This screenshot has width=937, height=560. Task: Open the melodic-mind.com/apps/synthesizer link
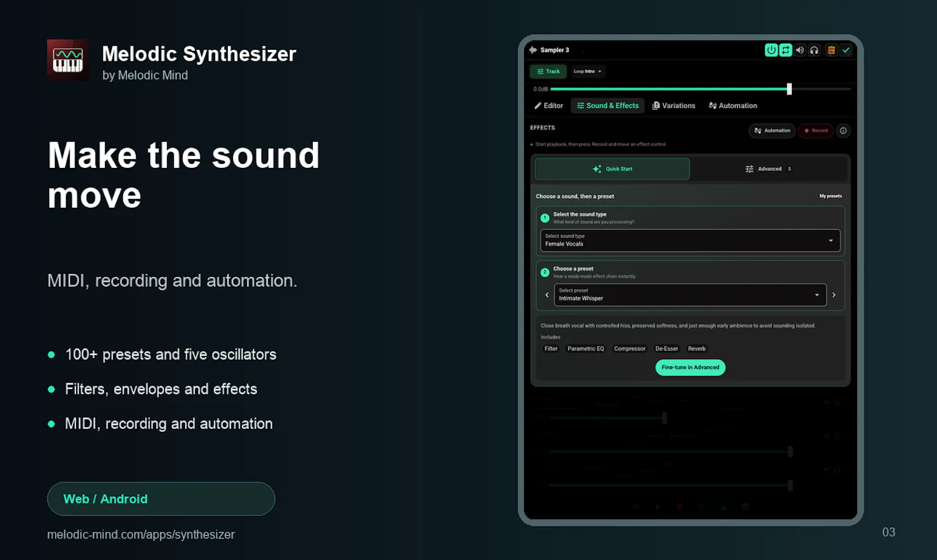tap(141, 535)
